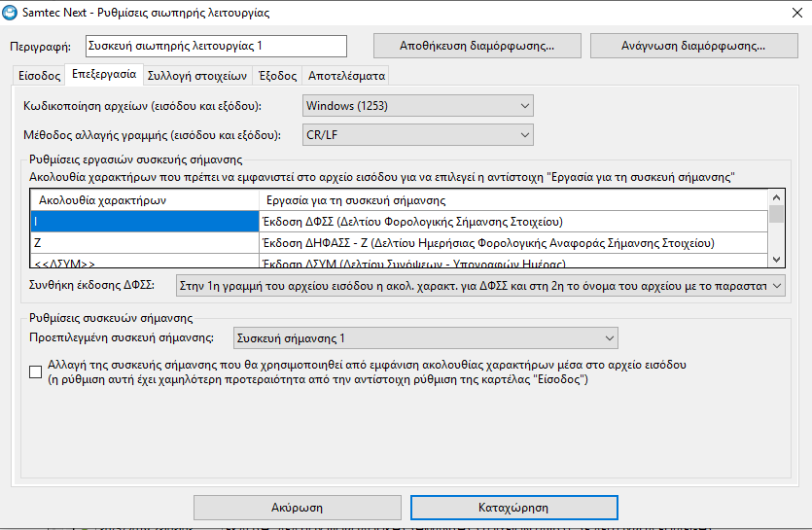Click the Εργασία για τη συσκευή σήμανσης header

[x=513, y=200]
